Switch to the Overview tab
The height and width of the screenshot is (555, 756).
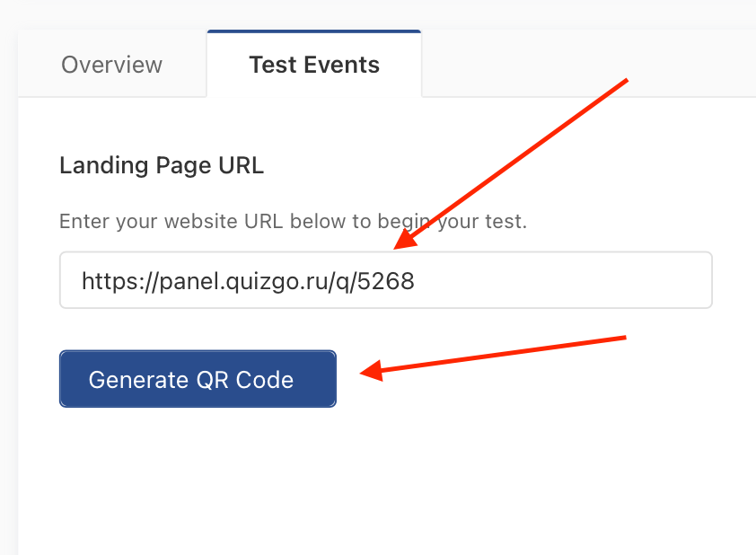coord(111,66)
